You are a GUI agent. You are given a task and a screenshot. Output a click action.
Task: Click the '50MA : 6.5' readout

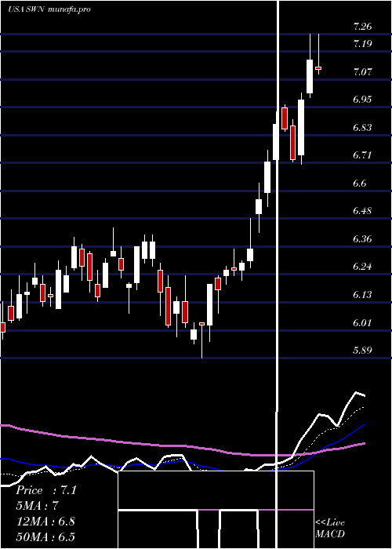coord(45,536)
